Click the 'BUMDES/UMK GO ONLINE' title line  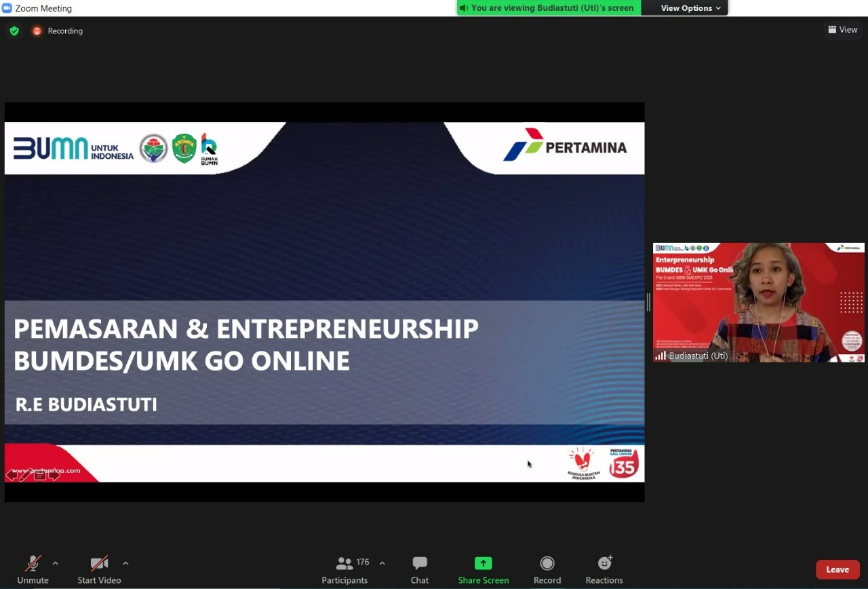182,361
